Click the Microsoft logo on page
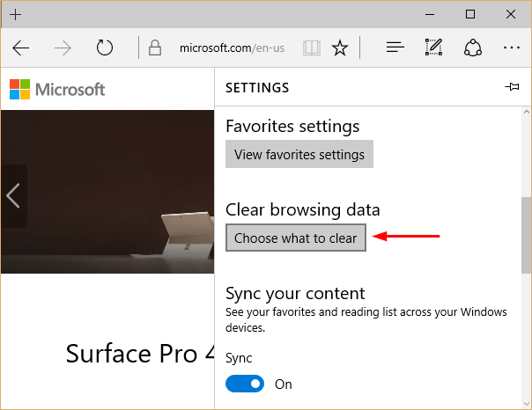The height and width of the screenshot is (410, 532). pyautogui.click(x=57, y=89)
